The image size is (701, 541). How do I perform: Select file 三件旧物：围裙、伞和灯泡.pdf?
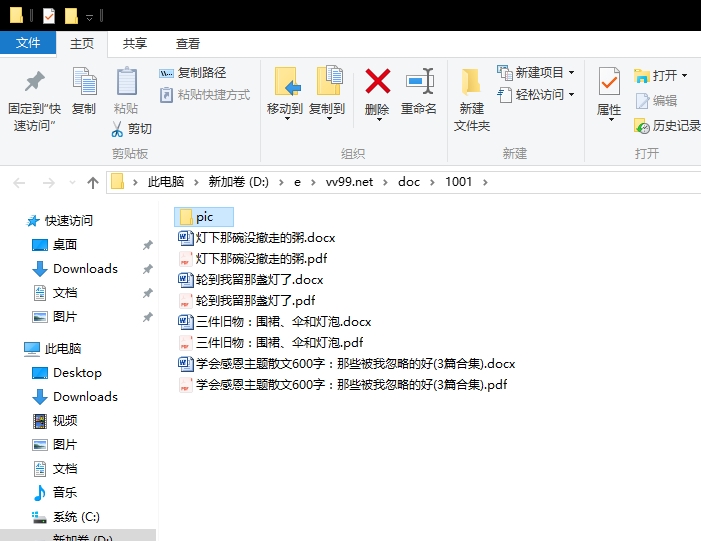(x=271, y=342)
